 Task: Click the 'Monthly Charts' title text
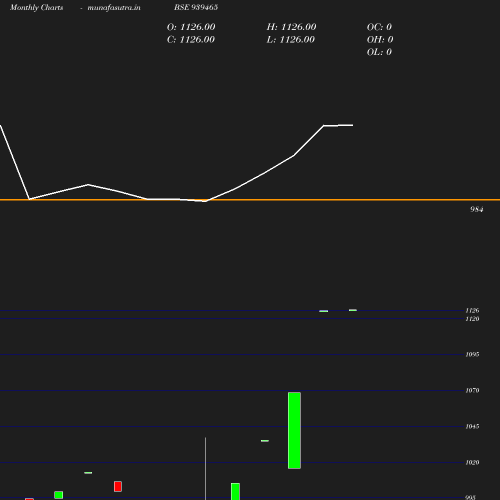37,8
